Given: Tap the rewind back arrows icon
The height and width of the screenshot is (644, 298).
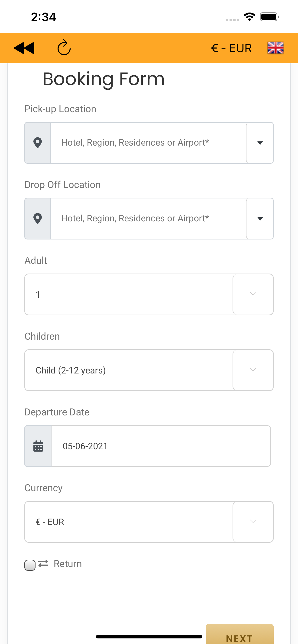Looking at the screenshot, I should (24, 48).
